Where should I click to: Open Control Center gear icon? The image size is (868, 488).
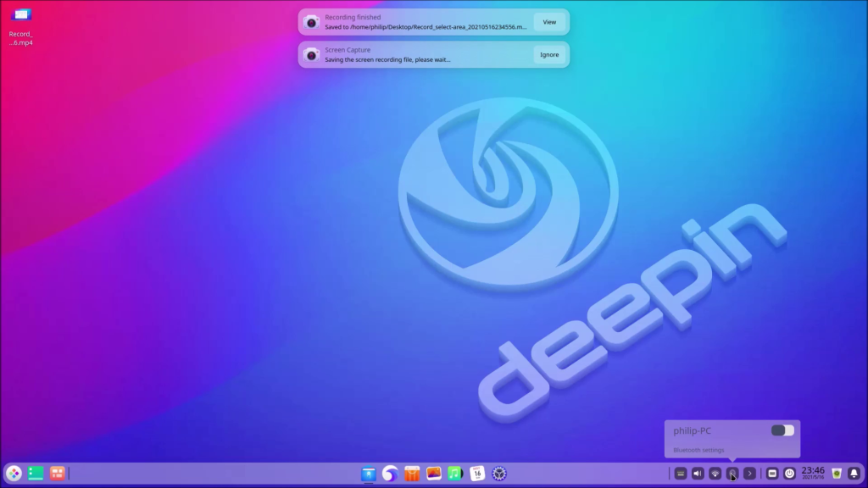499,474
